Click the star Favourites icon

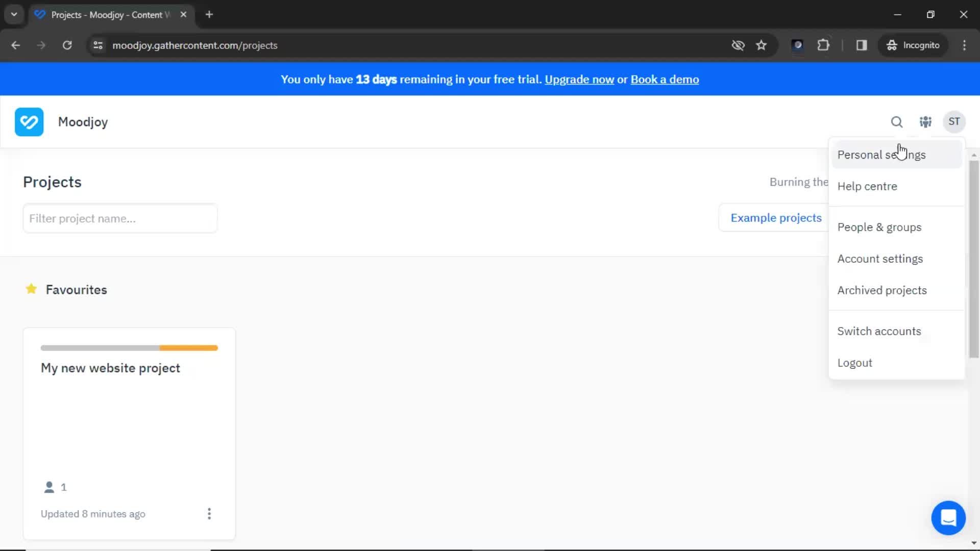32,289
